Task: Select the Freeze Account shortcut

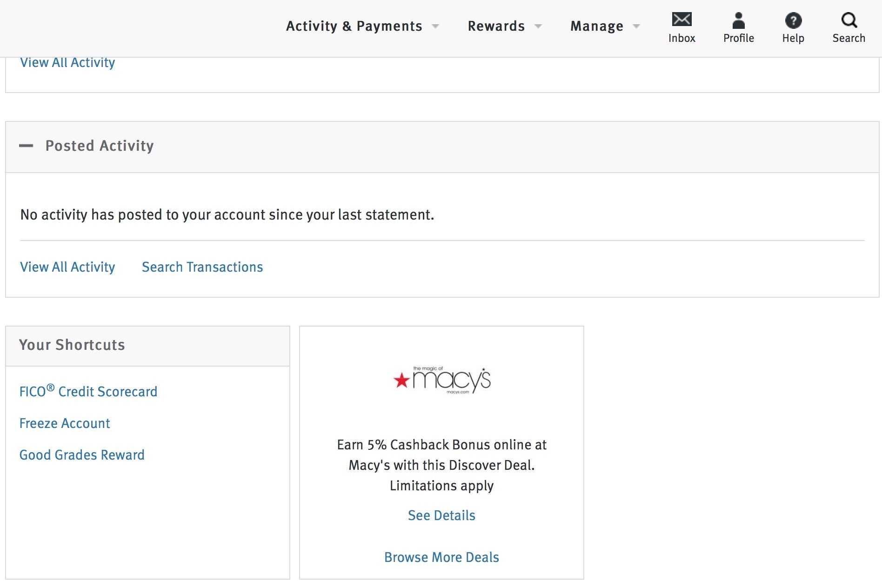Action: pyautogui.click(x=65, y=423)
